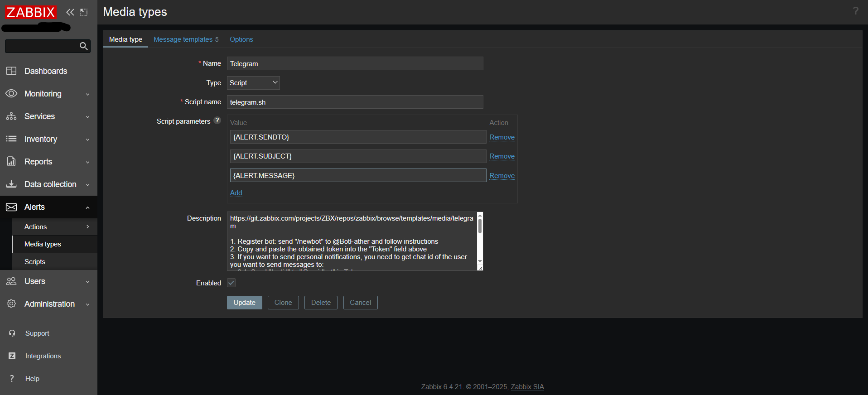Click the Description scrollbar up arrow
The height and width of the screenshot is (395, 868).
[480, 215]
